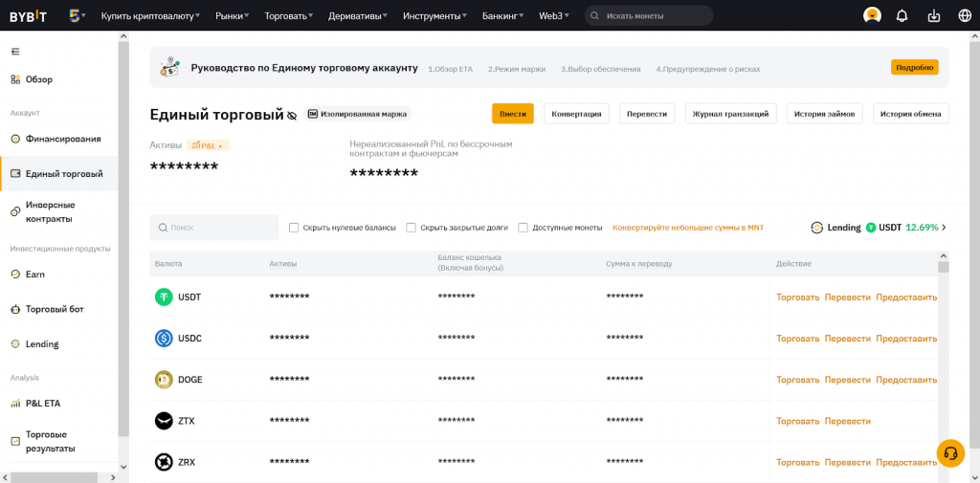The width and height of the screenshot is (980, 483).
Task: Expand the 'Инструменты' menu
Action: (434, 15)
